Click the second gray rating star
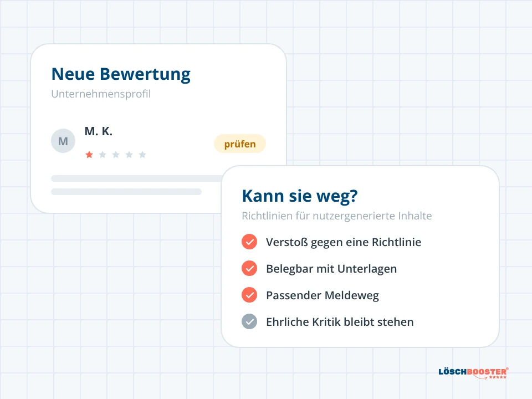The width and height of the screenshot is (532, 399). pos(103,155)
